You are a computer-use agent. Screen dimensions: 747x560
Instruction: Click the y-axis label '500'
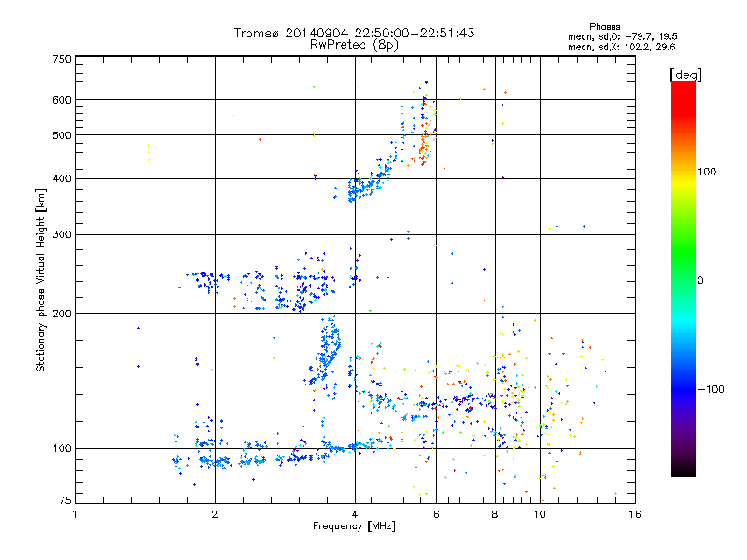pyautogui.click(x=62, y=135)
